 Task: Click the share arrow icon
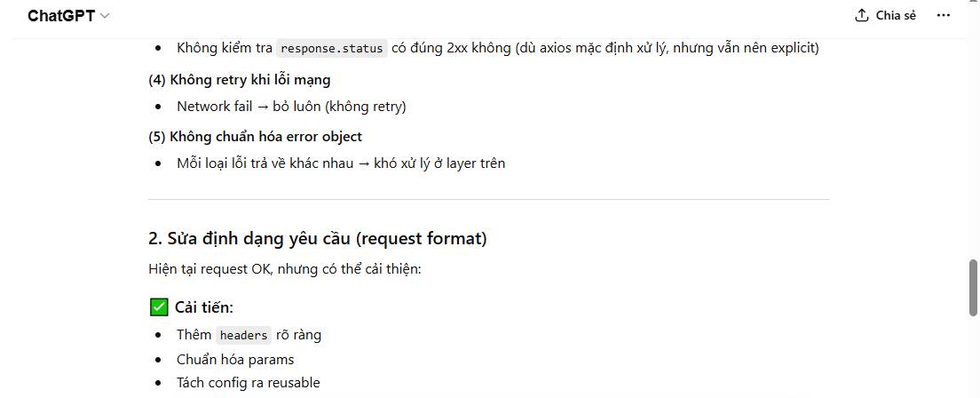[861, 15]
